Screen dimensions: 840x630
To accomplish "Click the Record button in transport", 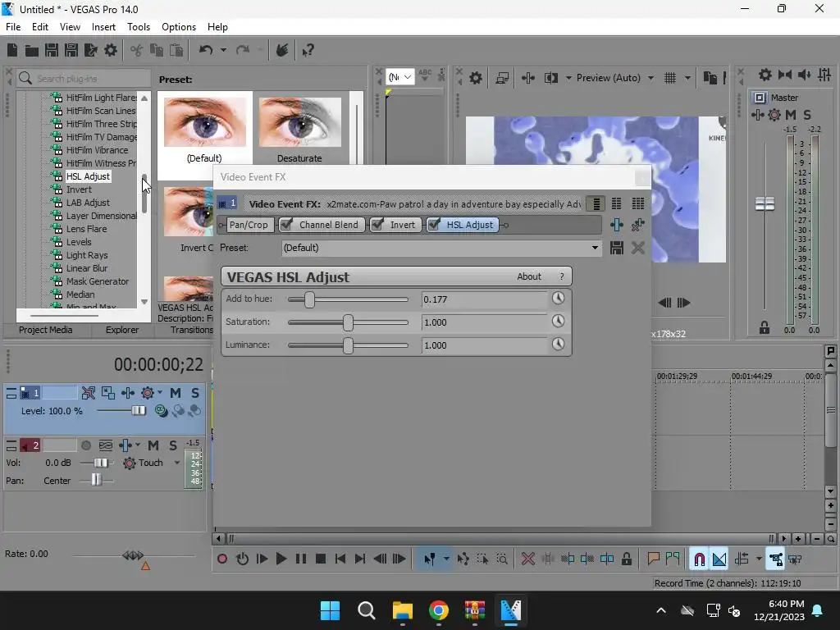I will coord(221,559).
